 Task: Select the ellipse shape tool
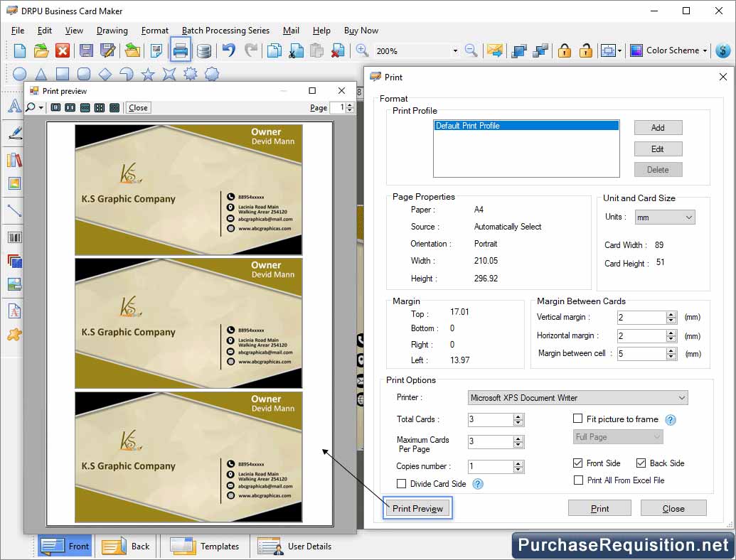[19, 74]
